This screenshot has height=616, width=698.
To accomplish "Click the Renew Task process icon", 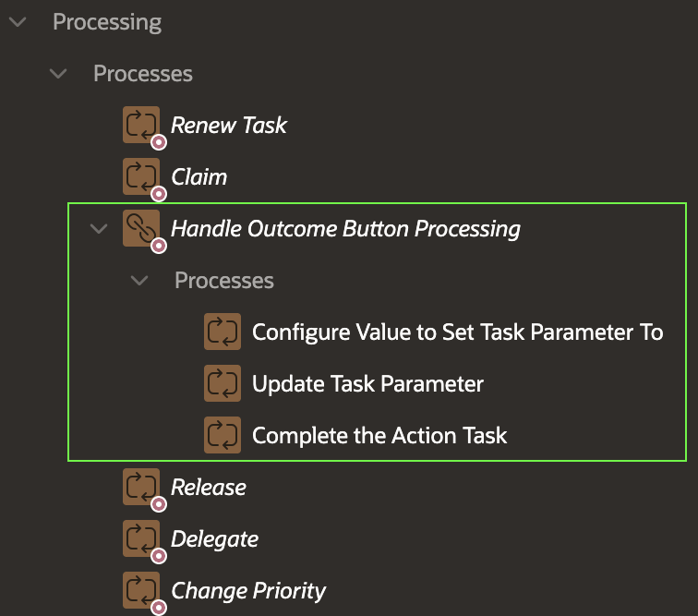I will [140, 125].
